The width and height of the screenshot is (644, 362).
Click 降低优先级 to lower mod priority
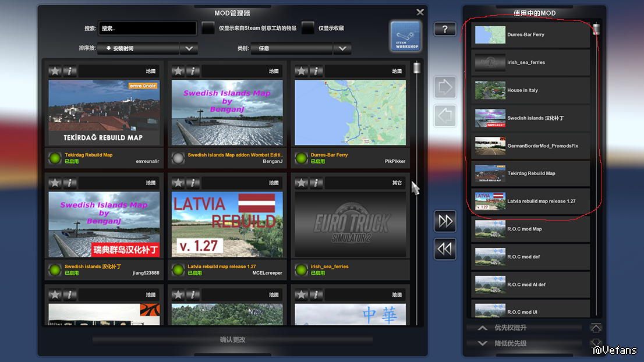click(524, 343)
